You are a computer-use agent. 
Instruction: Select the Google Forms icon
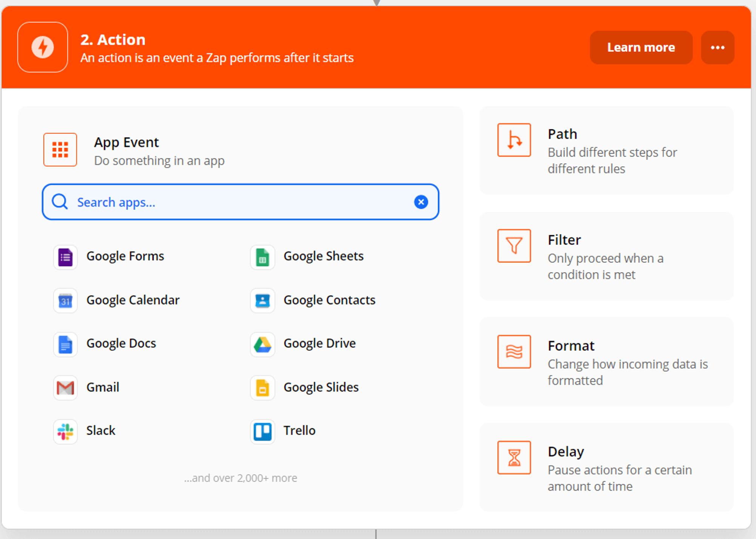tap(65, 257)
